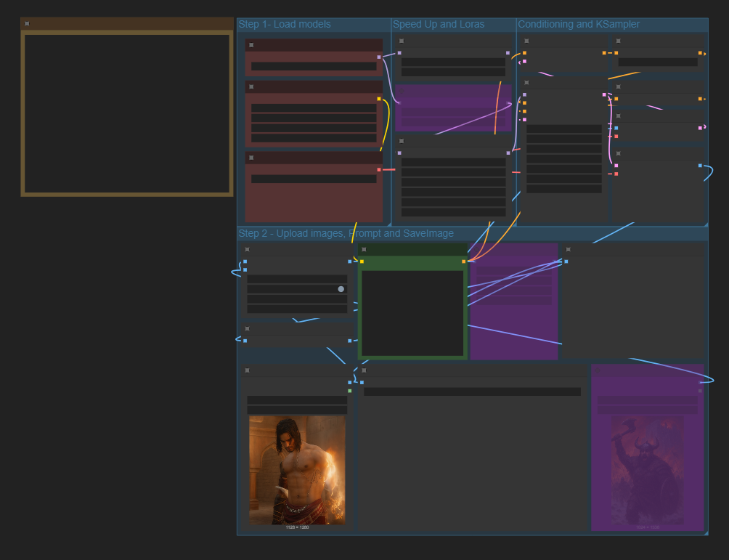Click the collapse dot of the tall seven-field sampler node
This screenshot has height=560, width=729.
pyautogui.click(x=526, y=83)
